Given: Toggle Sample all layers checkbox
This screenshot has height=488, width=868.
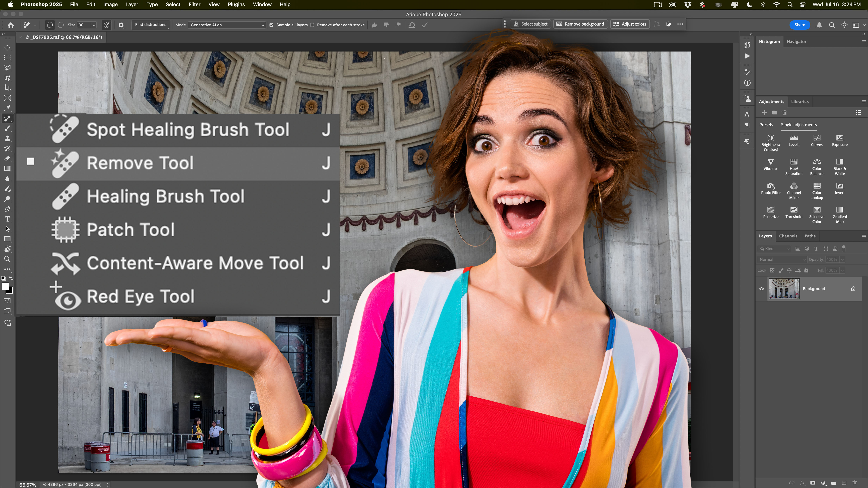Looking at the screenshot, I should [272, 25].
